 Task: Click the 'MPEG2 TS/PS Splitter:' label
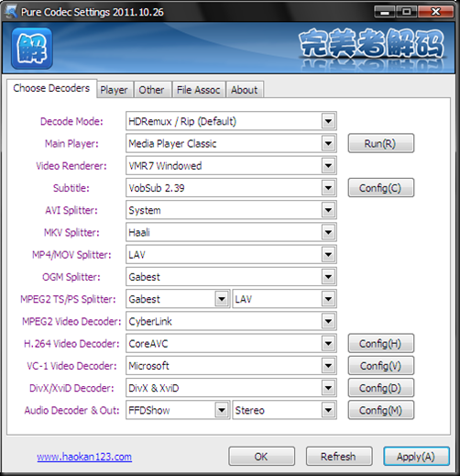68,299
